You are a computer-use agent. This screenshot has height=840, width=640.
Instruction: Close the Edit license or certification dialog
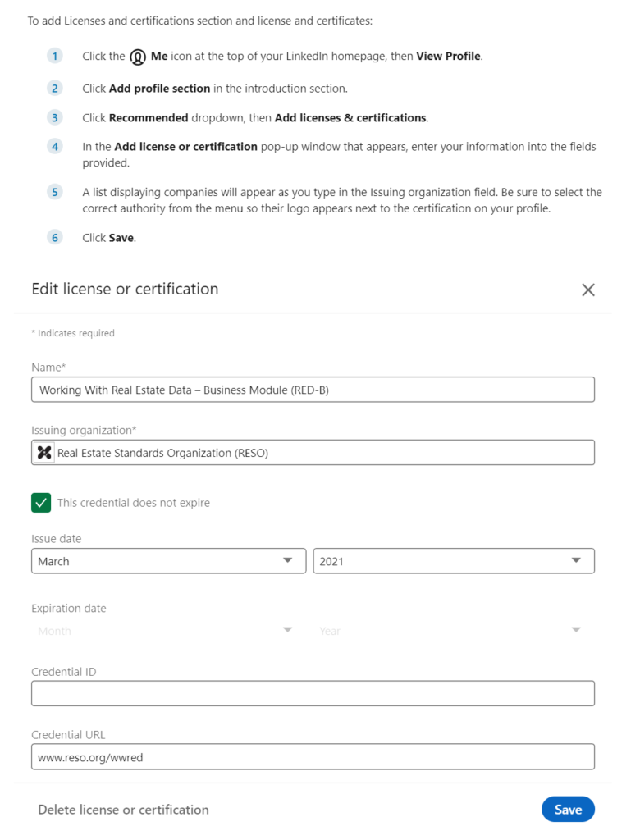587,290
